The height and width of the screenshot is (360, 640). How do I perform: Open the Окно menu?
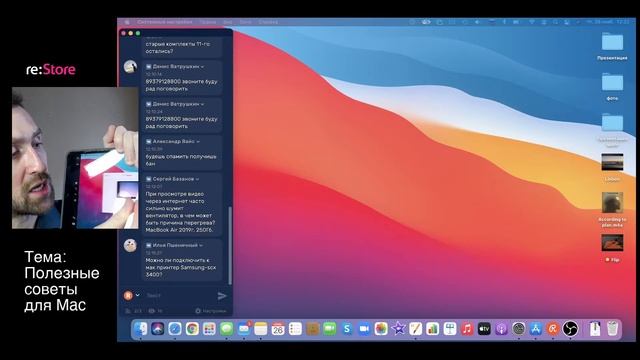tap(245, 22)
